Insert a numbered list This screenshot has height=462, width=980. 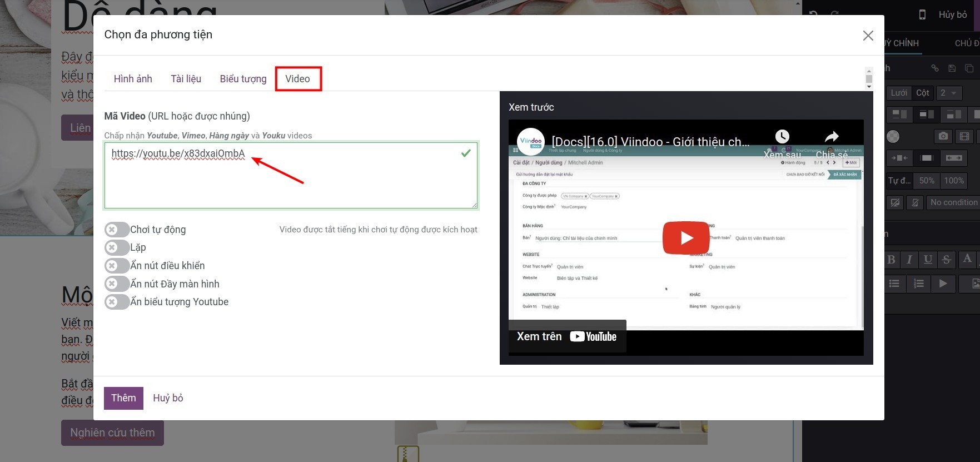pyautogui.click(x=919, y=284)
